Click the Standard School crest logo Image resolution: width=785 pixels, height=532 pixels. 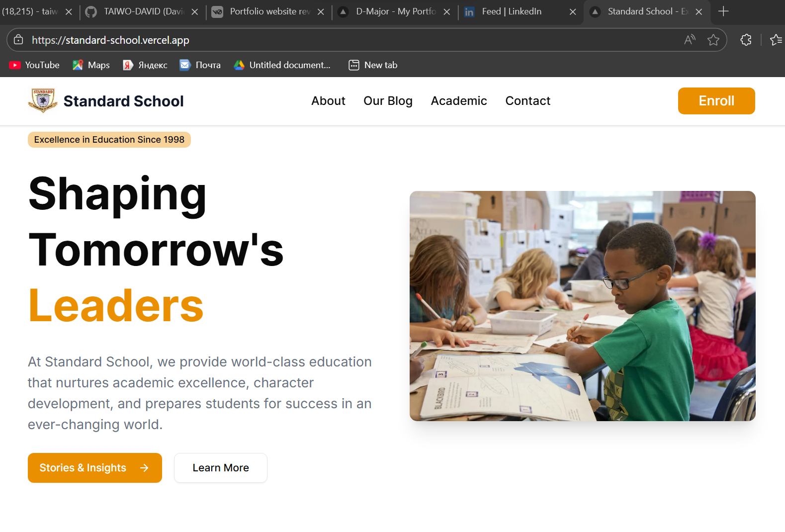pos(43,100)
